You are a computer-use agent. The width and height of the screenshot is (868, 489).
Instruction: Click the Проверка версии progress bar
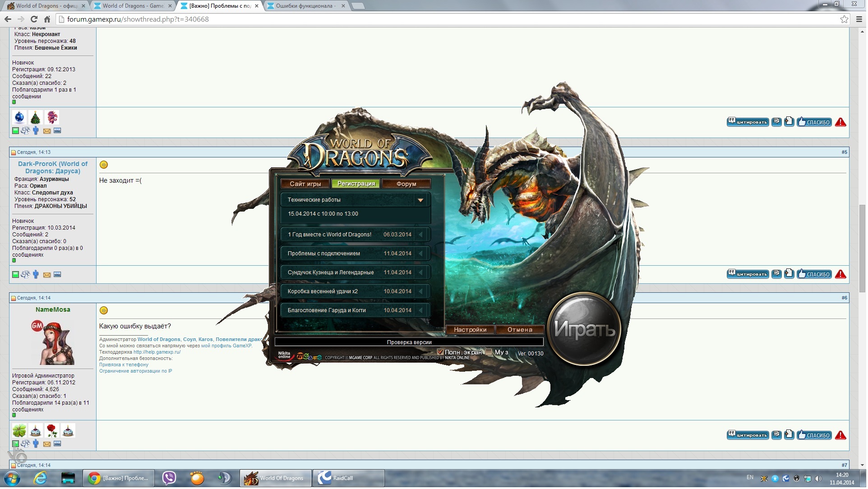tap(410, 343)
